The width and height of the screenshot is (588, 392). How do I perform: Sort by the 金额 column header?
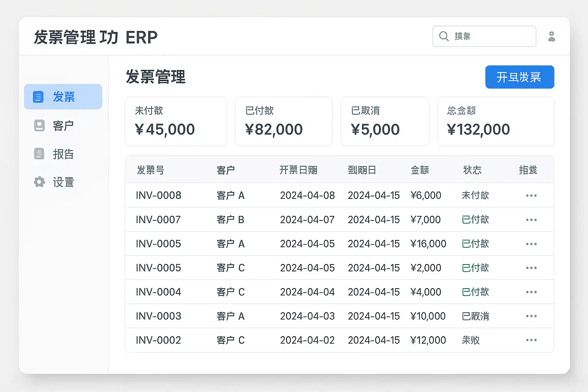tap(420, 170)
